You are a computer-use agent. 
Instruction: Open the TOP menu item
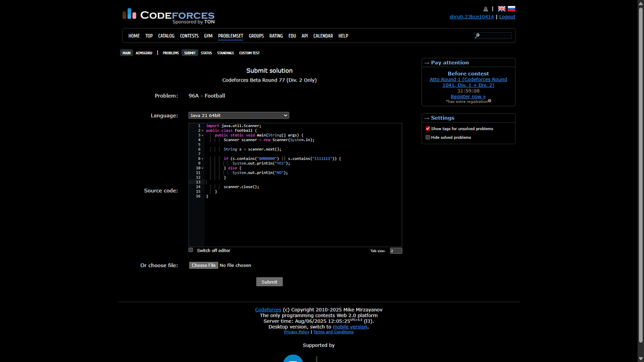click(x=149, y=36)
